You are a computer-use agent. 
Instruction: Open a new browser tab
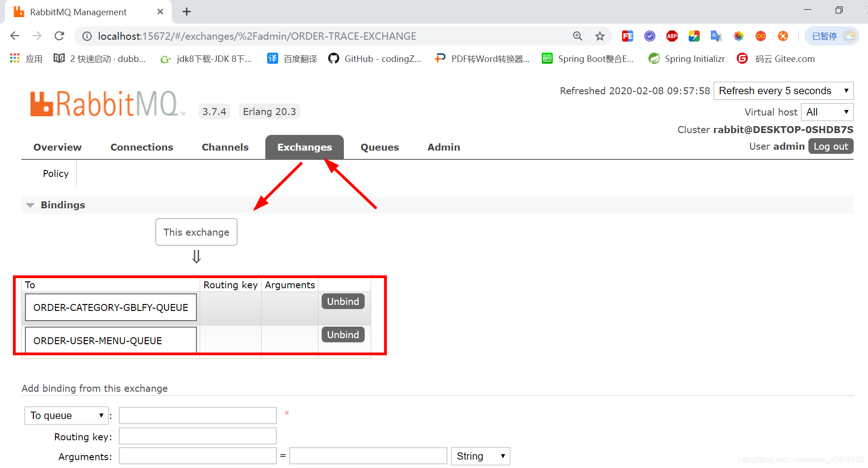pyautogui.click(x=187, y=12)
